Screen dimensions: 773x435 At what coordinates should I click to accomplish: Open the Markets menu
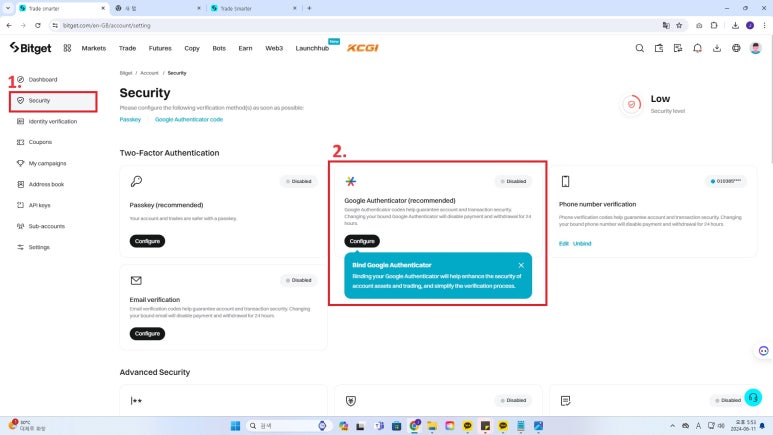94,48
